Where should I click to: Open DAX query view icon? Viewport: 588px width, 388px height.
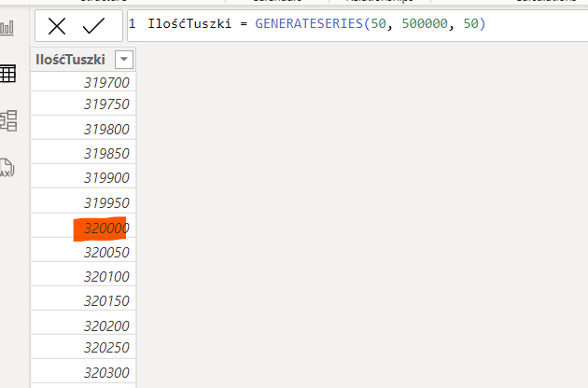pyautogui.click(x=7, y=168)
